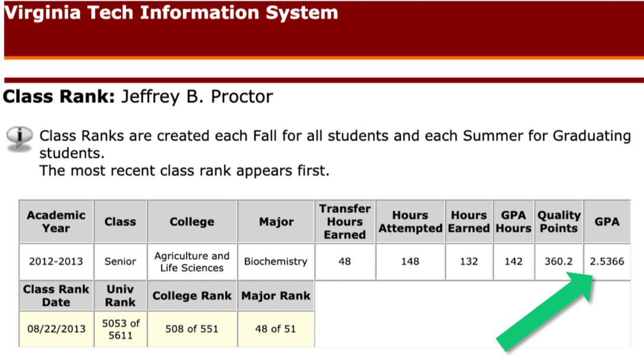This screenshot has height=363, width=644.
Task: Select the 360.2 quality points cell
Action: tap(559, 261)
